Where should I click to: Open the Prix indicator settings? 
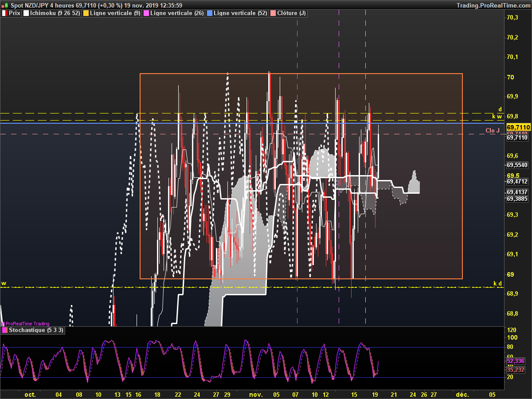tap(12, 13)
